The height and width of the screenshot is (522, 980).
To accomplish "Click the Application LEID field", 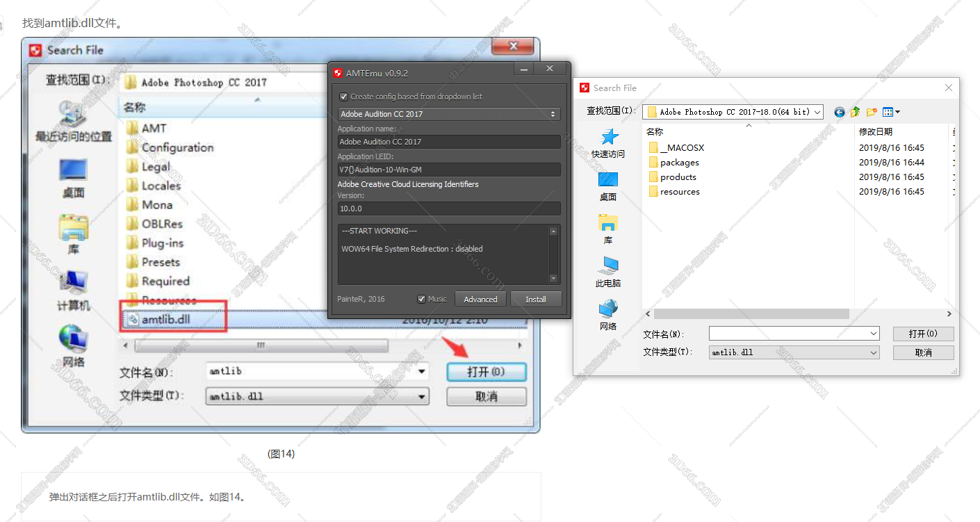I will coord(449,170).
